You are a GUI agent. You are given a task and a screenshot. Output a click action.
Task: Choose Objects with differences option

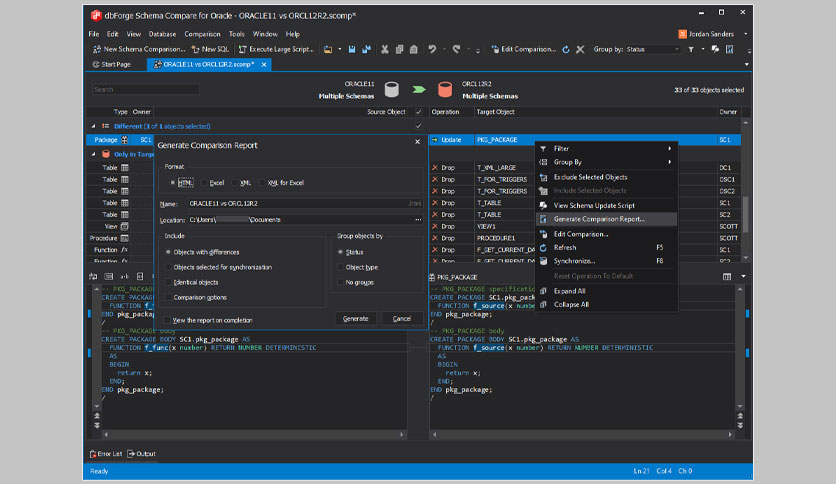[168, 252]
